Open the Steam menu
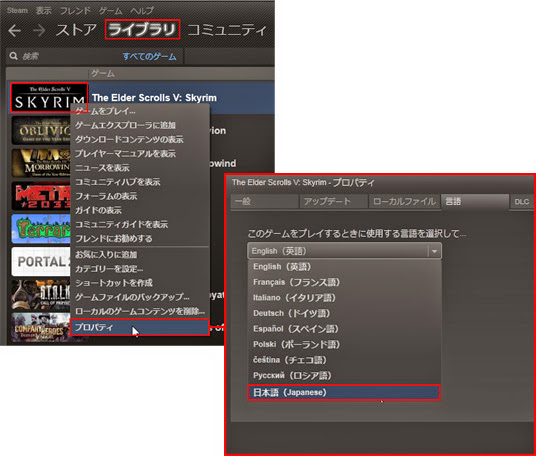Viewport: 540px width, 456px height. (17, 10)
